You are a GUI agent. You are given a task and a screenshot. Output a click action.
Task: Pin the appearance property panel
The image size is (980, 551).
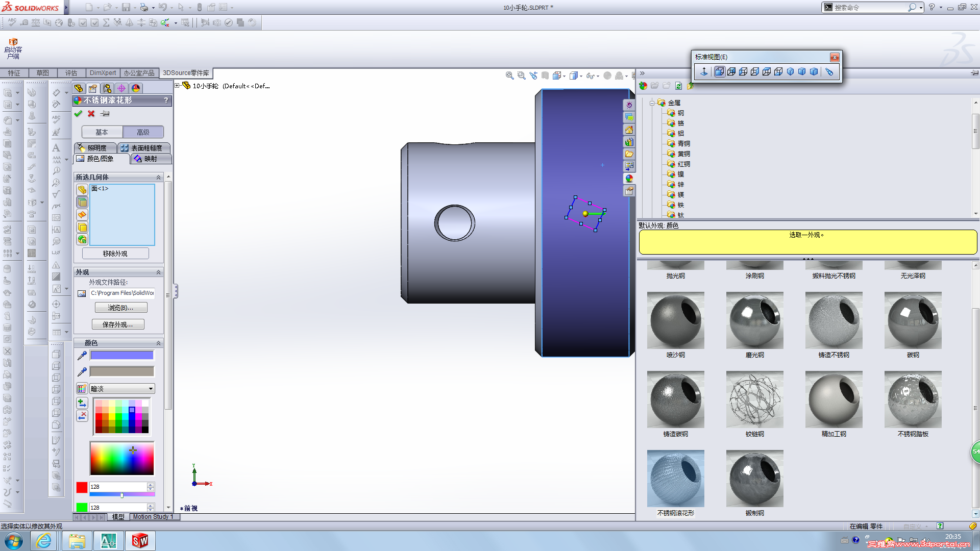[x=105, y=114]
